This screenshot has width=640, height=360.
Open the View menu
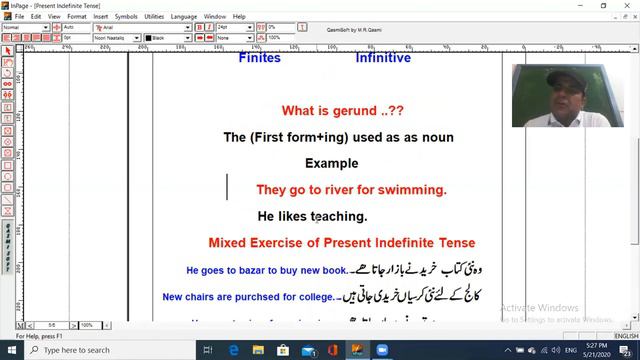[x=54, y=17]
